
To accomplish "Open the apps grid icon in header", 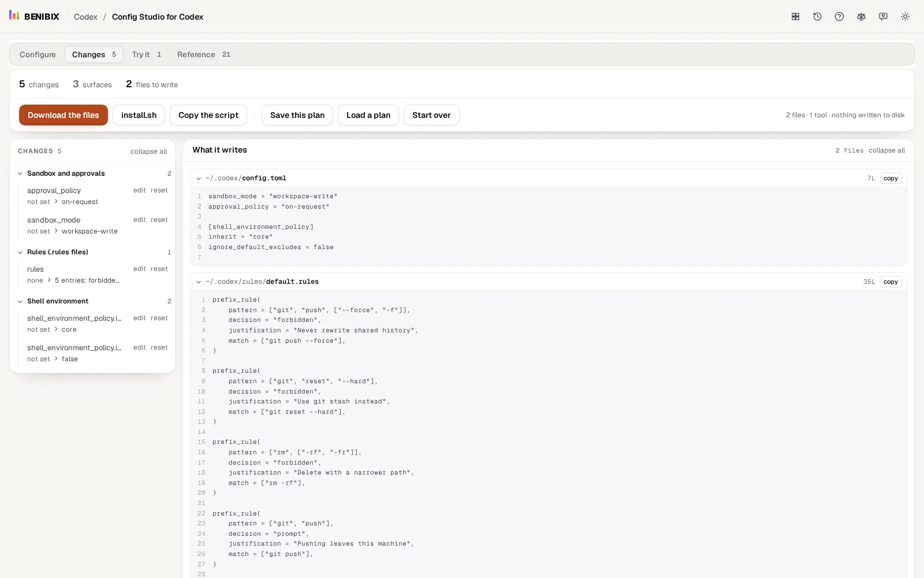I will point(795,17).
